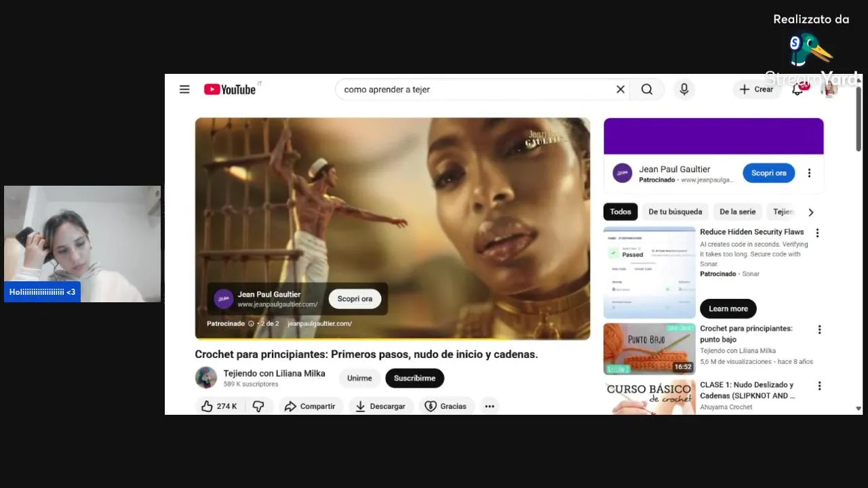This screenshot has height=488, width=868.
Task: Open 'Reduce Hidden Security Flaws' ad title
Action: [x=752, y=232]
